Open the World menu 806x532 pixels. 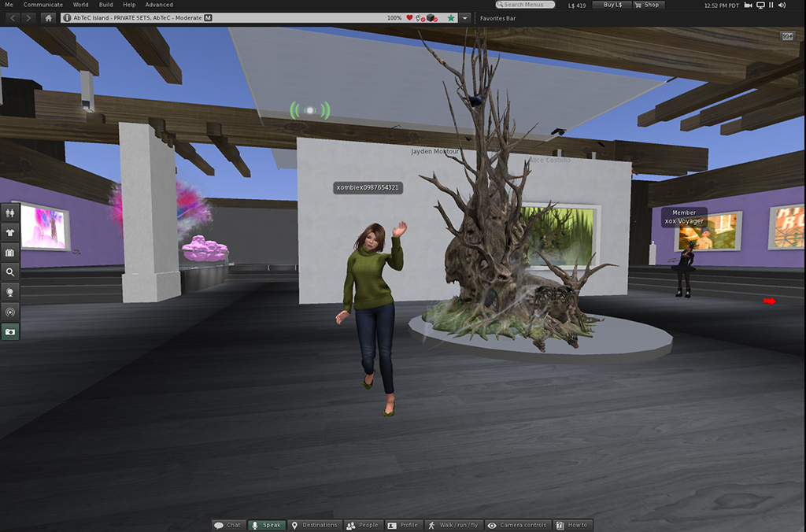pyautogui.click(x=80, y=5)
